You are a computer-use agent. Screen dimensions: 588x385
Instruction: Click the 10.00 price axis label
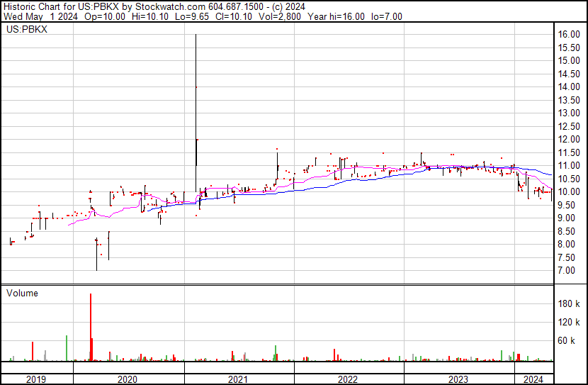[569, 191]
